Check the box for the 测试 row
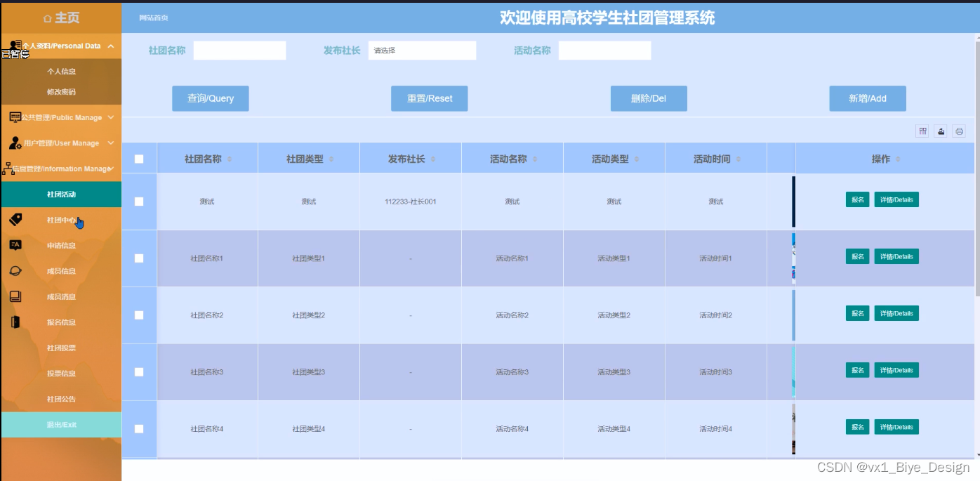 [139, 202]
